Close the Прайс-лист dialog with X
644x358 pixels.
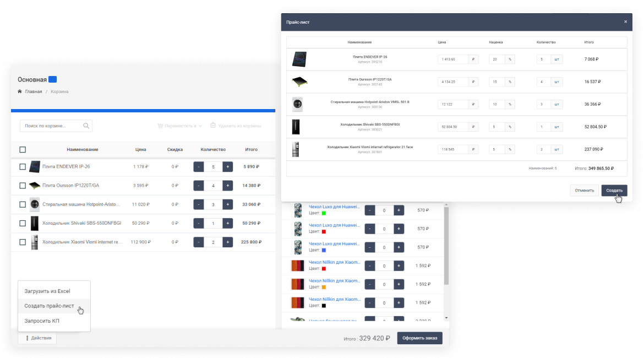tap(625, 22)
